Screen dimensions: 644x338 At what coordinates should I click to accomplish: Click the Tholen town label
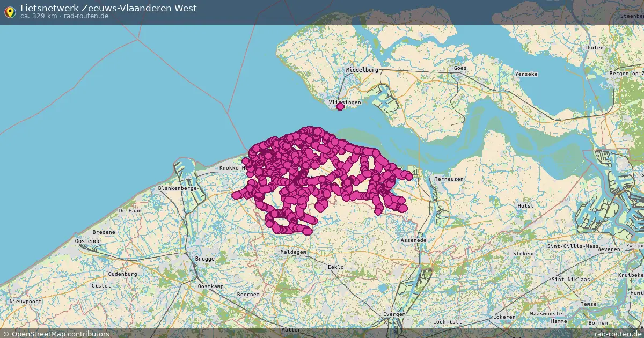coord(594,48)
